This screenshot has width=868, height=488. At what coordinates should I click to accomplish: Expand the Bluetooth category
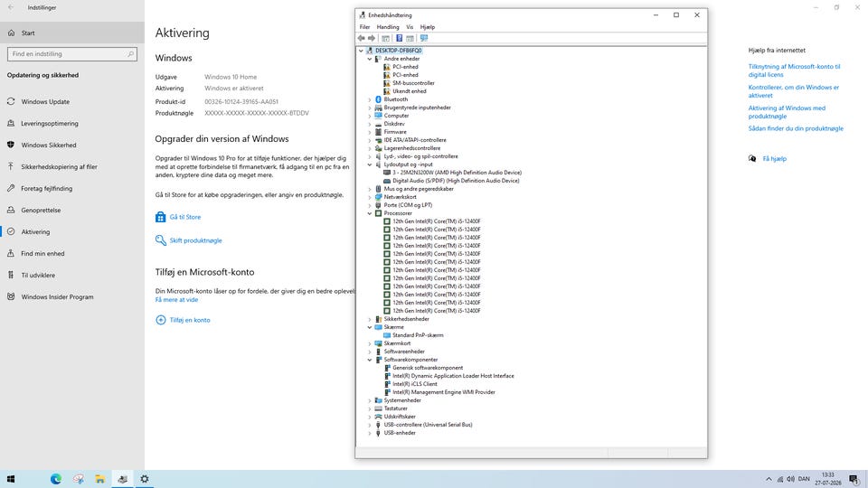(370, 99)
